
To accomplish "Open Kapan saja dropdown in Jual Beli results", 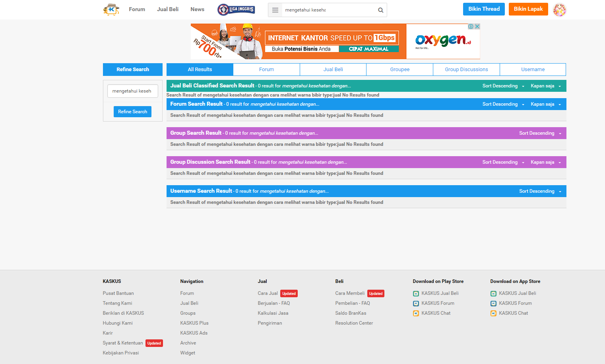I will 546,86.
